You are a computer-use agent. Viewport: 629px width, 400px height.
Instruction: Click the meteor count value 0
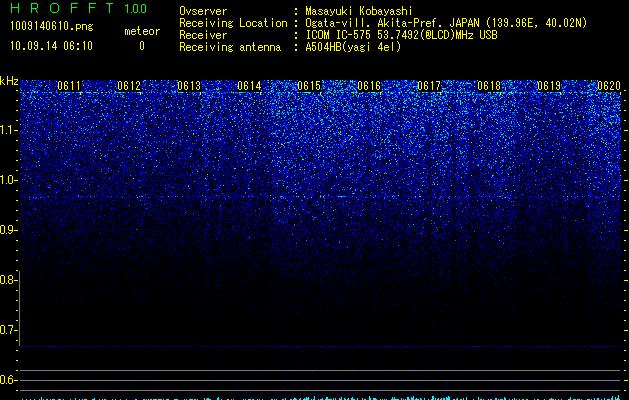pos(142,46)
